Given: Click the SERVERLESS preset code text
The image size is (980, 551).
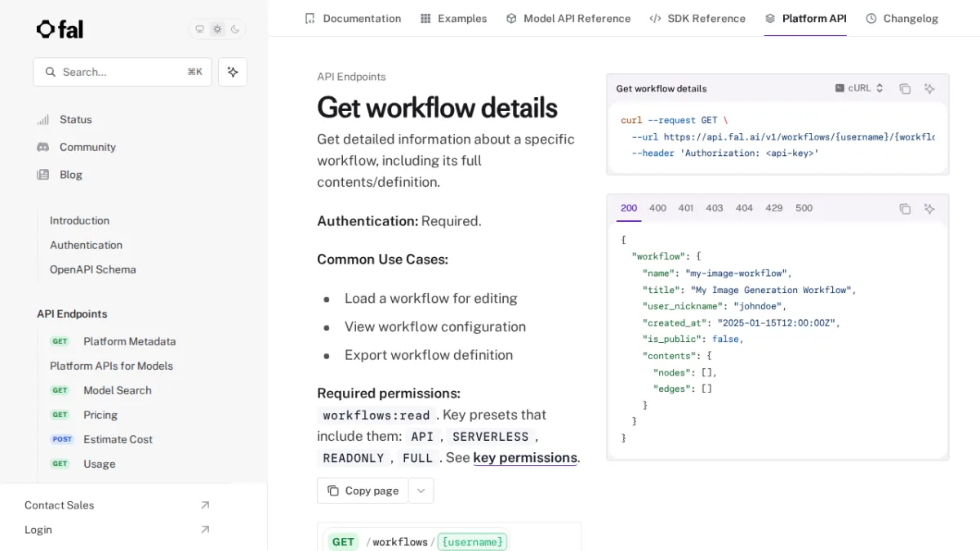Looking at the screenshot, I should [491, 437].
